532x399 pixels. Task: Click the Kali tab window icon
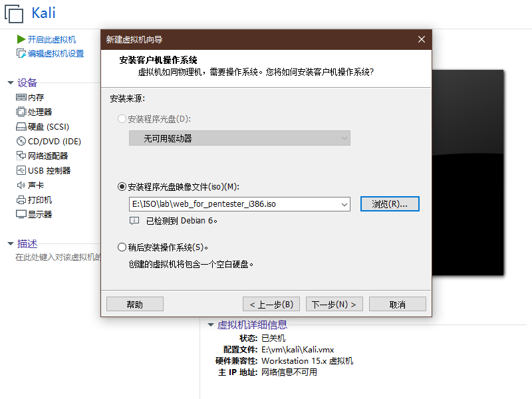coord(14,14)
